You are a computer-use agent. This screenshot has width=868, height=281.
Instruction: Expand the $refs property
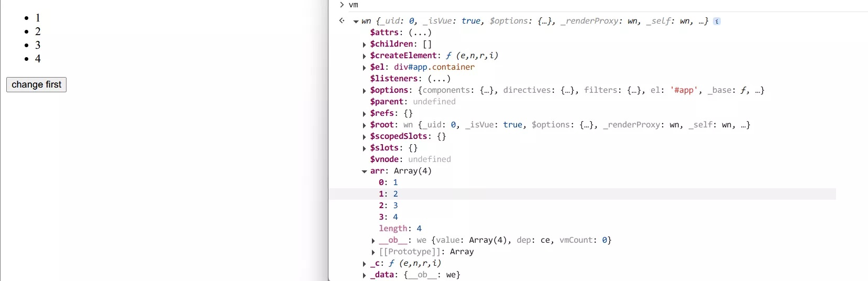(365, 114)
